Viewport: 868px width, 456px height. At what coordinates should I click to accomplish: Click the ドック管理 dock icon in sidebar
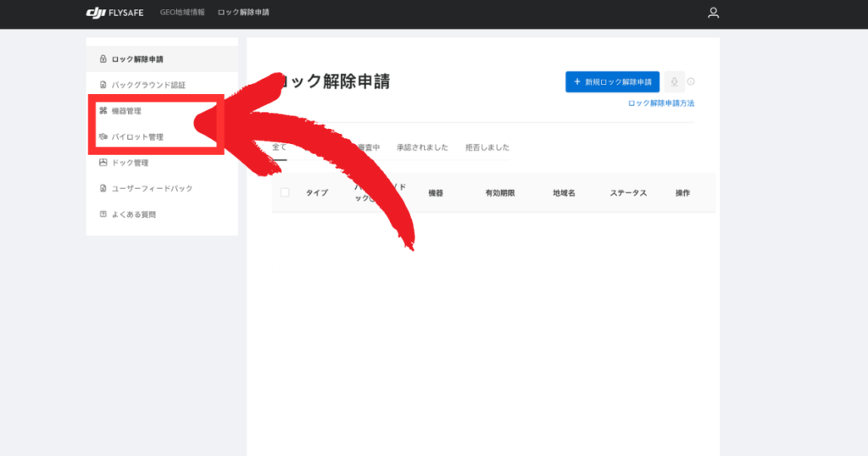(x=103, y=163)
